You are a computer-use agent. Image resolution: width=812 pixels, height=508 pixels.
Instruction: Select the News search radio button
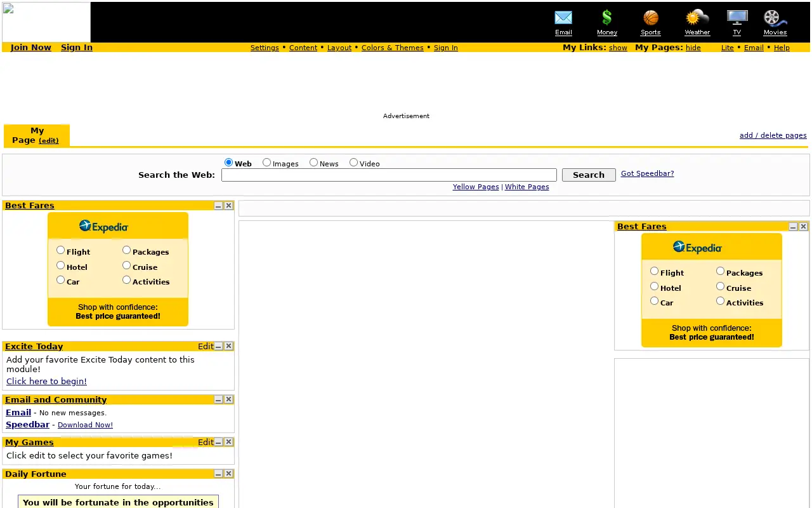pyautogui.click(x=314, y=163)
